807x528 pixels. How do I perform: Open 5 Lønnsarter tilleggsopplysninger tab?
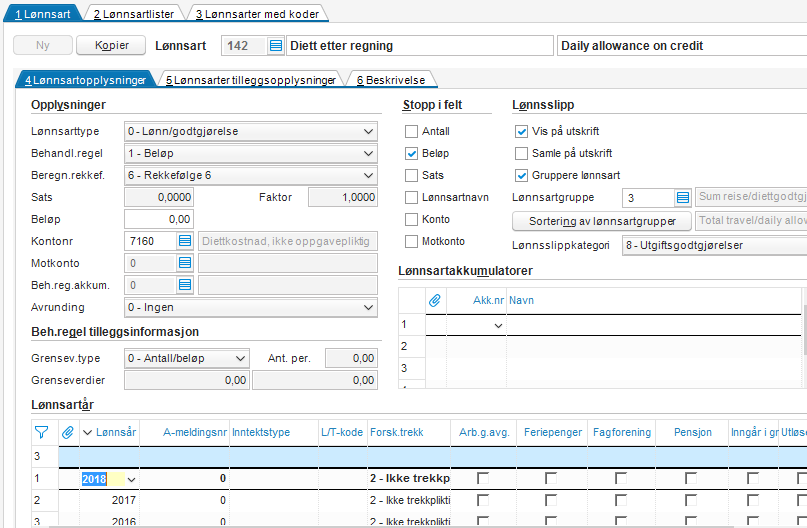(251, 80)
